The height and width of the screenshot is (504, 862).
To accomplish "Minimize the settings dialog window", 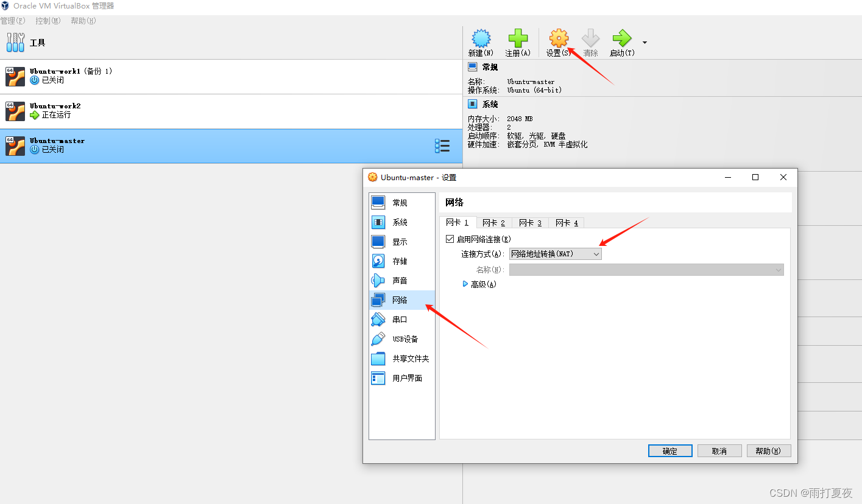I will (x=728, y=177).
